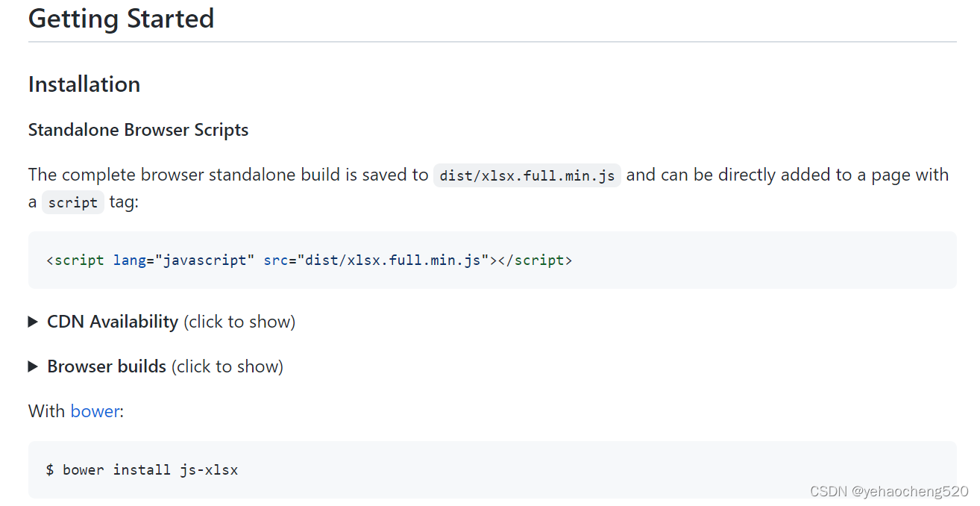Click the '(click to show)' text beside Browser builds
This screenshot has width=980, height=506.
(x=227, y=366)
